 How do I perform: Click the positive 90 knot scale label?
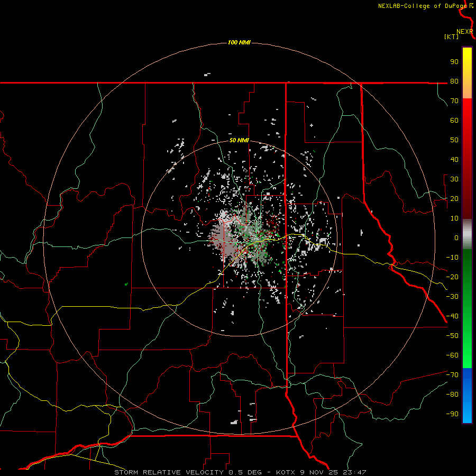(454, 62)
